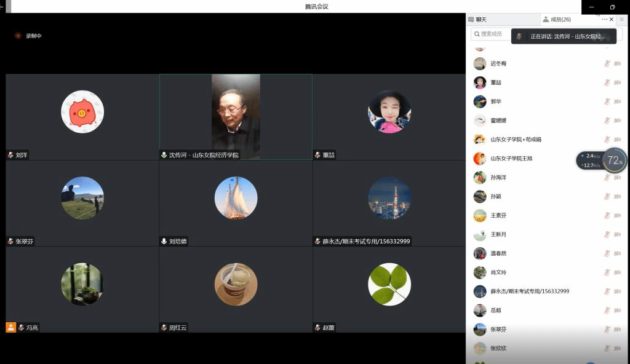Viewport: 630px width, 364px height.
Task: Click the 搜索成员 search field
Action: point(491,34)
